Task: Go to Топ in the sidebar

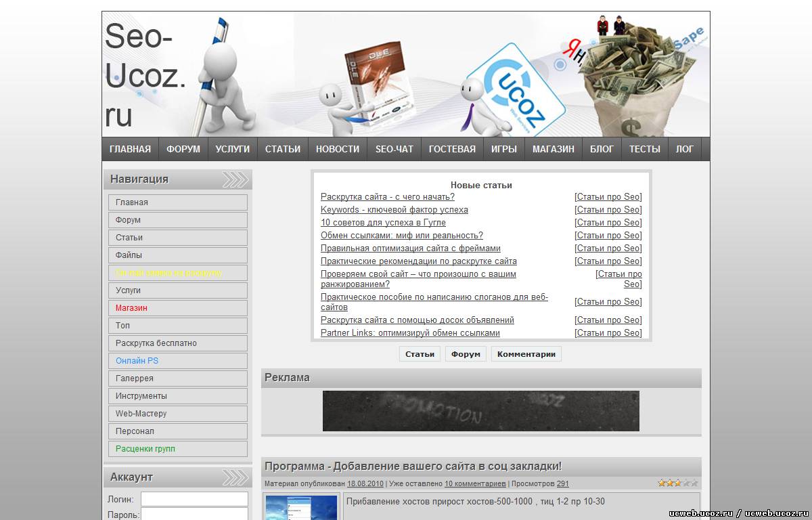Action: (178, 326)
